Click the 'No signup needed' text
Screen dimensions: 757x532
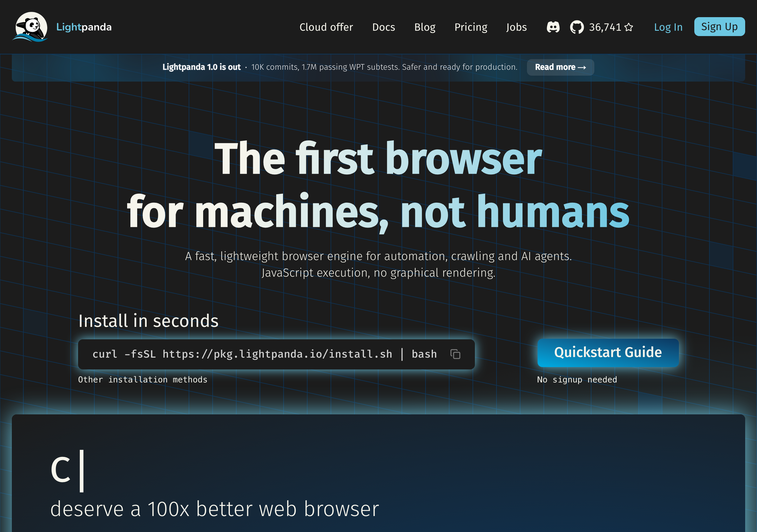tap(577, 379)
